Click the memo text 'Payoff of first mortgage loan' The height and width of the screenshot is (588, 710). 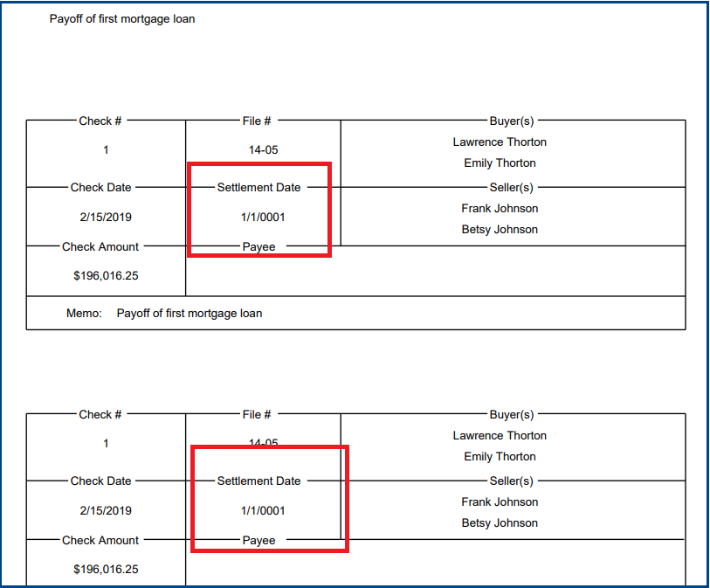(x=190, y=314)
